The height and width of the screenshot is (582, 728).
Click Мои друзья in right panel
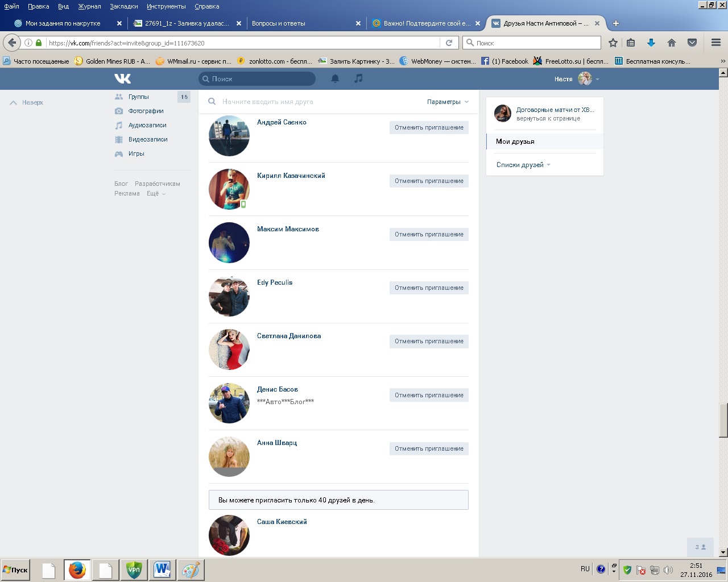click(544, 142)
